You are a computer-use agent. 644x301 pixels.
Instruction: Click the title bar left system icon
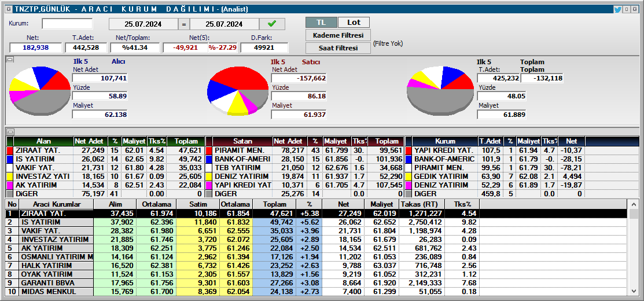(9, 9)
